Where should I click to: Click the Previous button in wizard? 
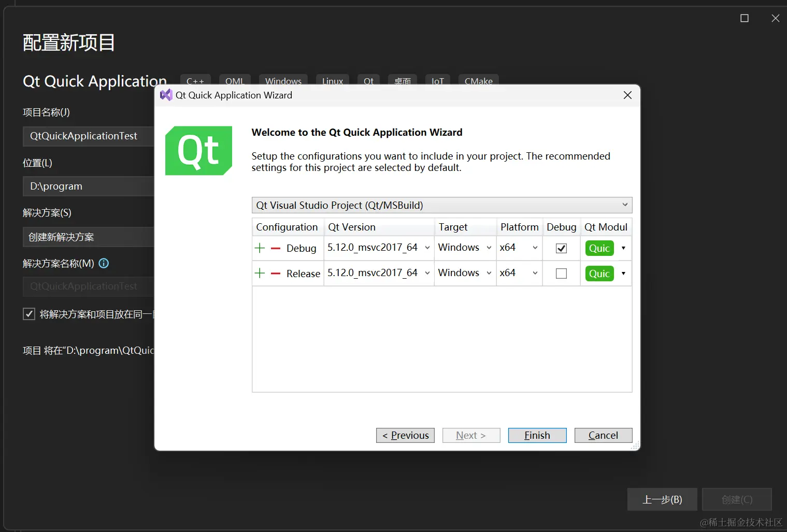click(x=405, y=435)
